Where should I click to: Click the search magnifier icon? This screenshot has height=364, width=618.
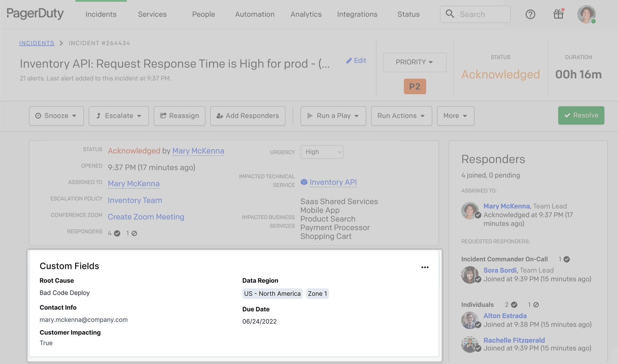click(x=450, y=14)
